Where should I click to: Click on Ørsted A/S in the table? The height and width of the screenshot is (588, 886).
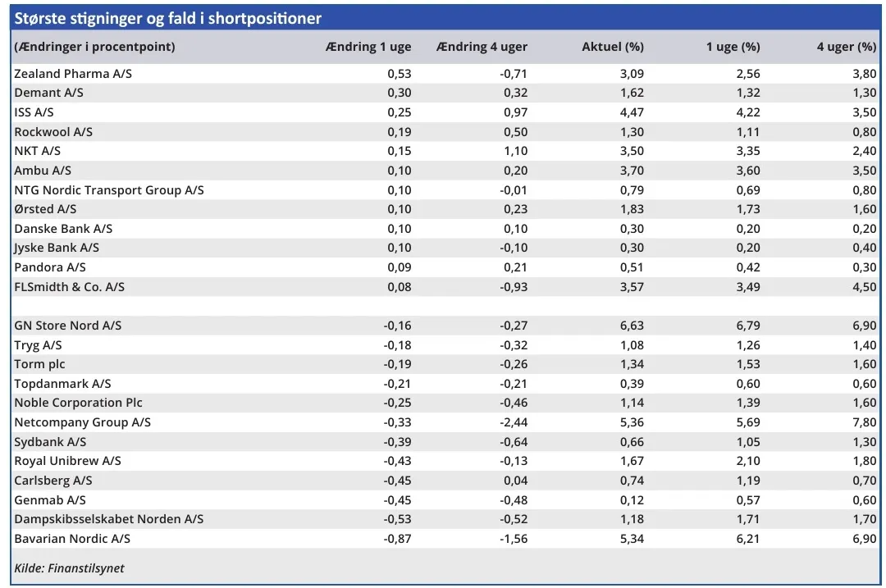(45, 209)
